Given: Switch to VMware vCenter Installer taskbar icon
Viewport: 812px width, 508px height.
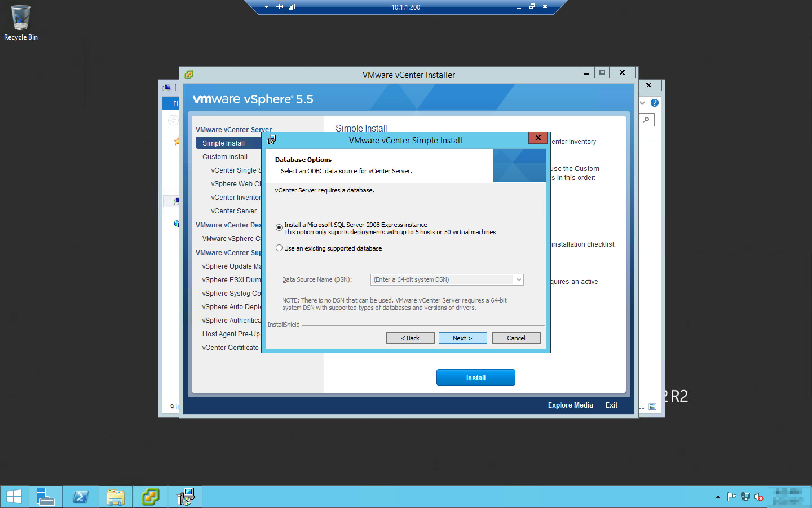Looking at the screenshot, I should (150, 497).
